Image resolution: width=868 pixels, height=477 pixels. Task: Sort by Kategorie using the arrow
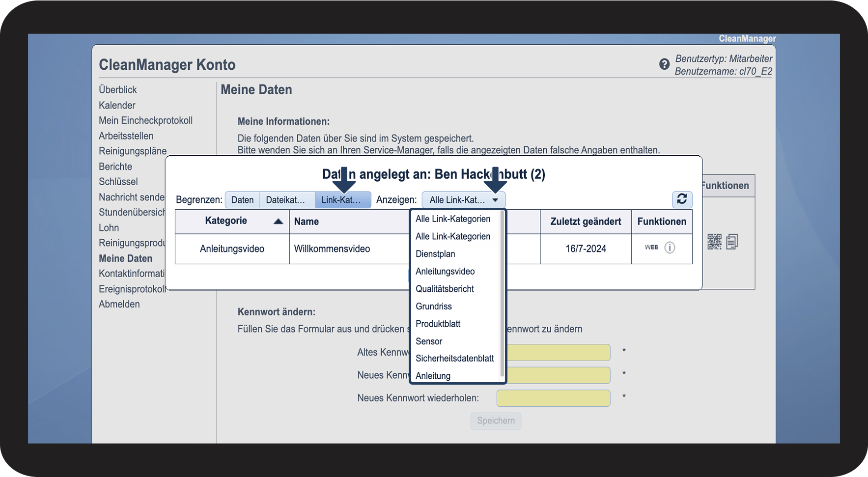(x=278, y=222)
